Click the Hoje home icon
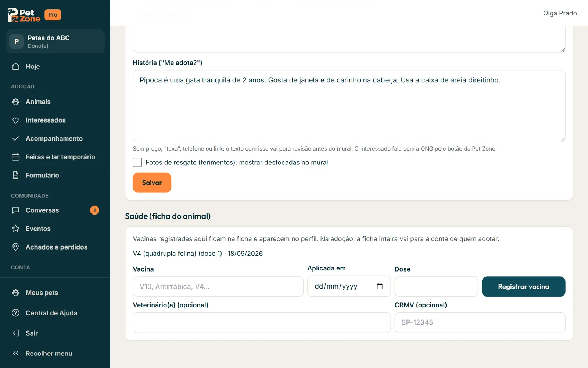This screenshot has height=368, width=588. point(15,66)
